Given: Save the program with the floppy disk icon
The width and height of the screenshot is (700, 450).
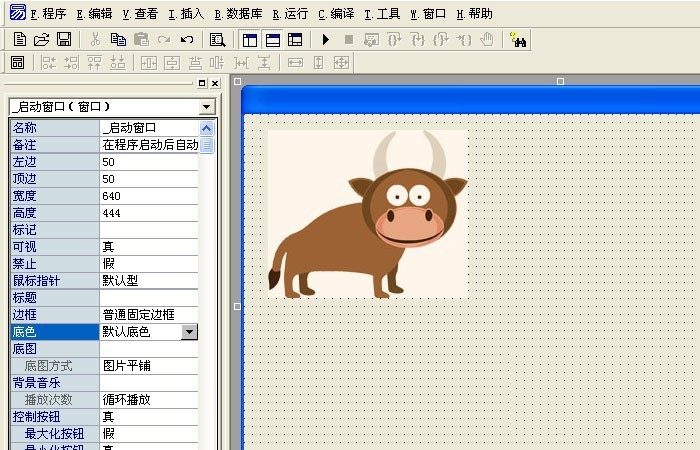Looking at the screenshot, I should pos(64,40).
